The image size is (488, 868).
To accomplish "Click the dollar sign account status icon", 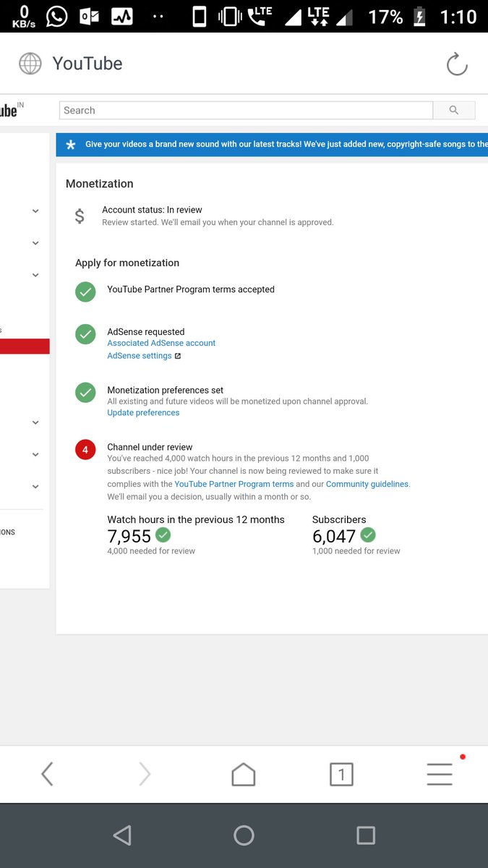I will point(80,216).
